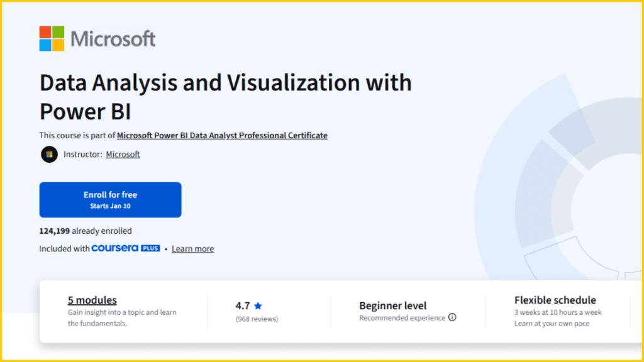The width and height of the screenshot is (644, 362).
Task: Open the Microsoft Power BI Data Analyst Professional Certificate link
Action: pos(222,136)
